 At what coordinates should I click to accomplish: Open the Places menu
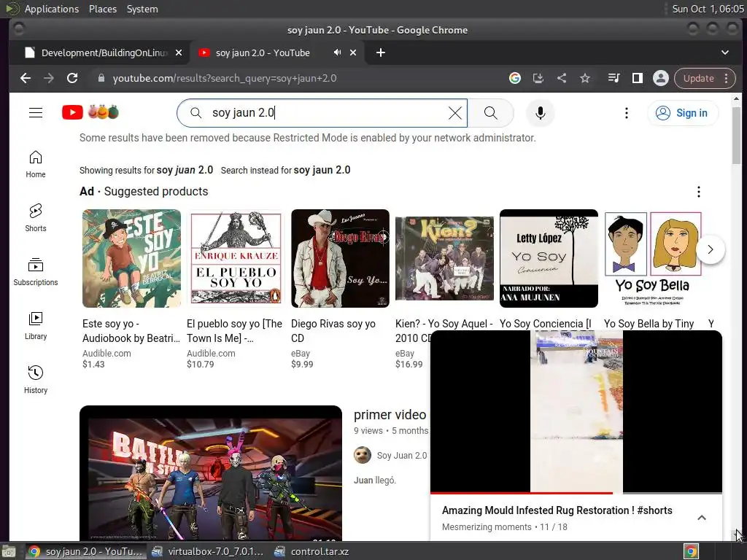pyautogui.click(x=103, y=9)
